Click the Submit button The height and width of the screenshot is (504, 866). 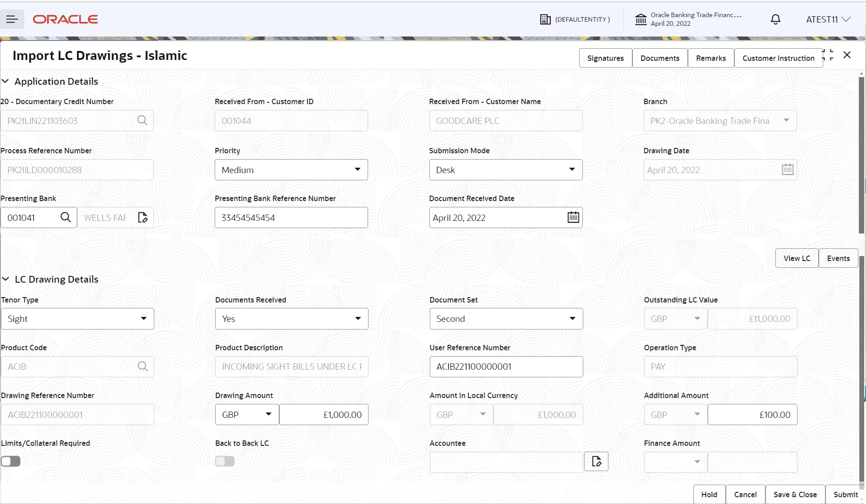click(846, 494)
